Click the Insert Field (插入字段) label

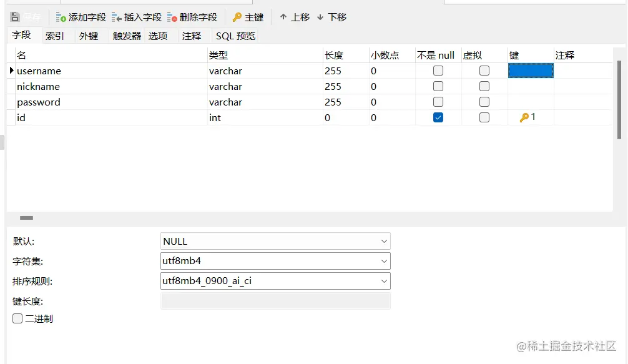143,17
